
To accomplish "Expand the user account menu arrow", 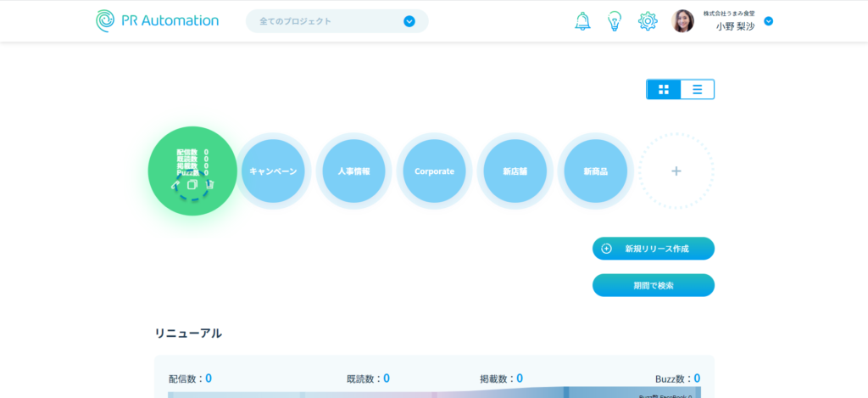I will click(x=768, y=21).
